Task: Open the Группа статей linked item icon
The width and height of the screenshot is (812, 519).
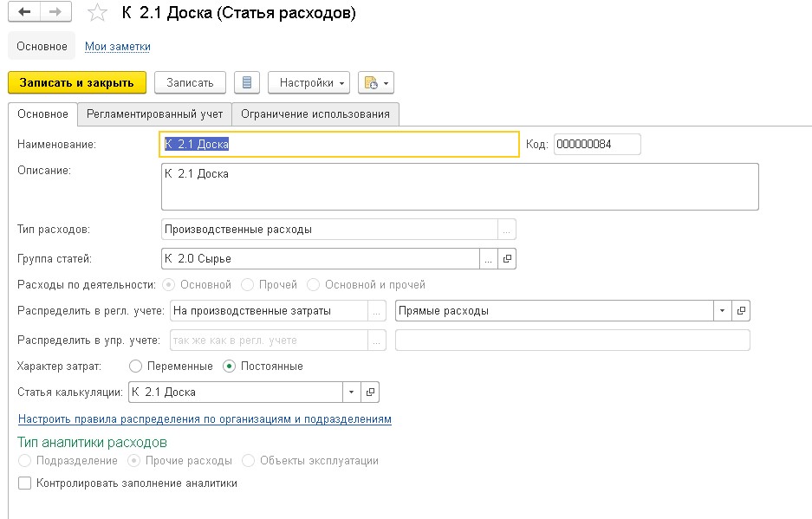Action: pos(508,258)
